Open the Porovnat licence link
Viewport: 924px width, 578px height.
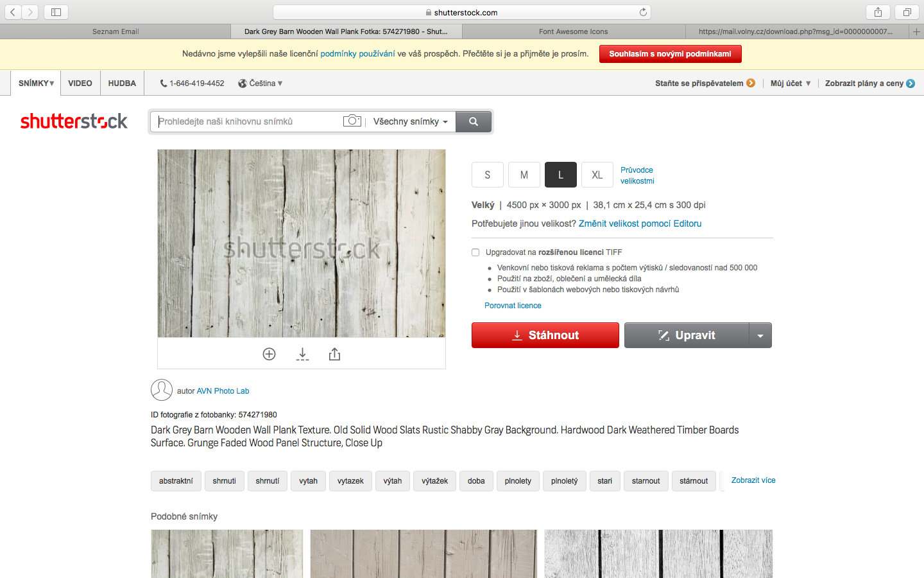[x=513, y=306]
